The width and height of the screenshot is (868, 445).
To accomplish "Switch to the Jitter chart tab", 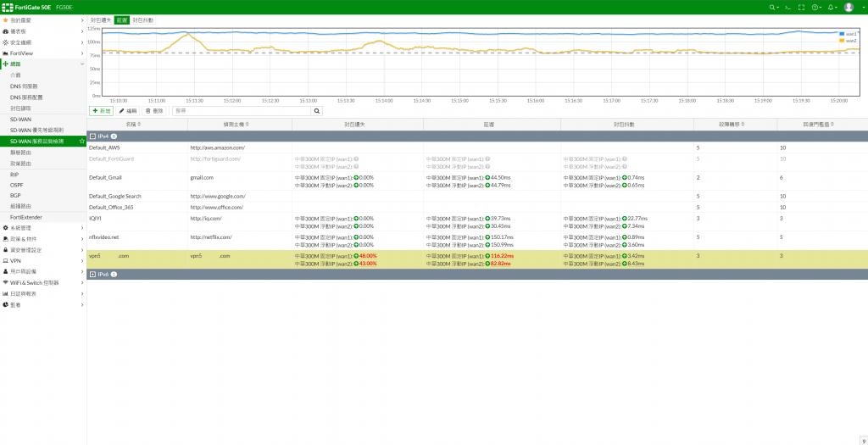I will point(142,20).
